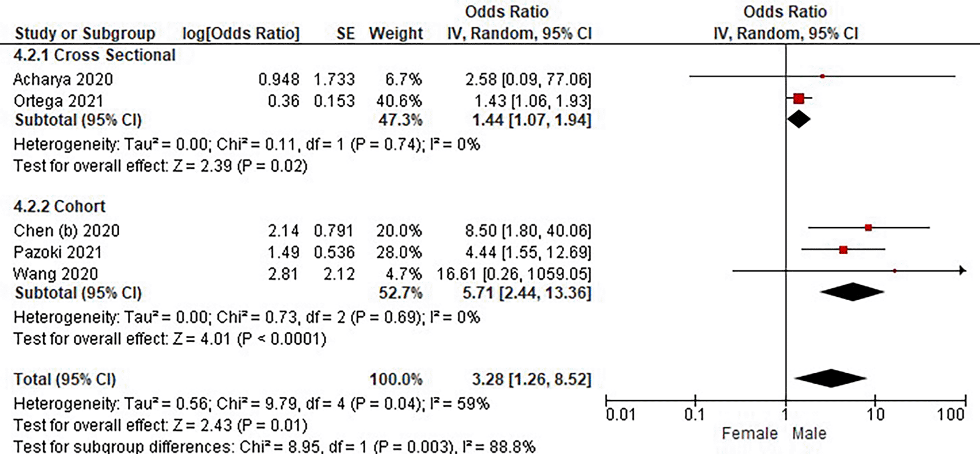Click the small red dot for Acharya 2020
The image size is (980, 454).
click(x=822, y=76)
